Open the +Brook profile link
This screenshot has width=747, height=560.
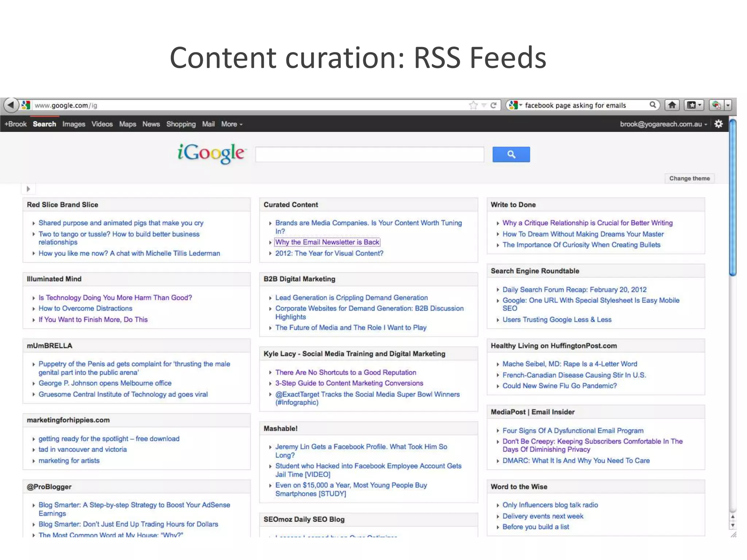(x=16, y=124)
